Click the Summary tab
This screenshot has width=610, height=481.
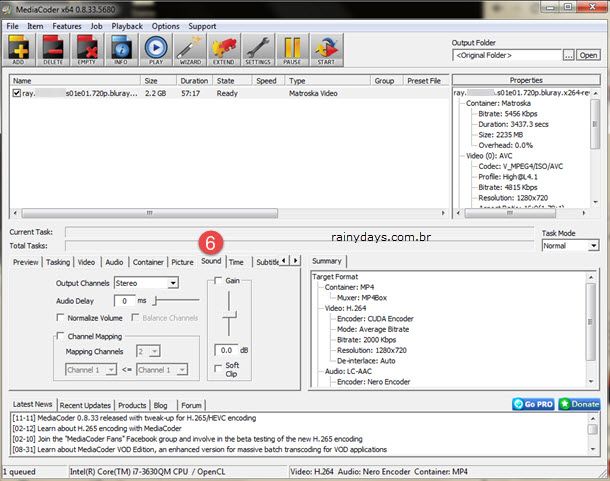tap(327, 261)
